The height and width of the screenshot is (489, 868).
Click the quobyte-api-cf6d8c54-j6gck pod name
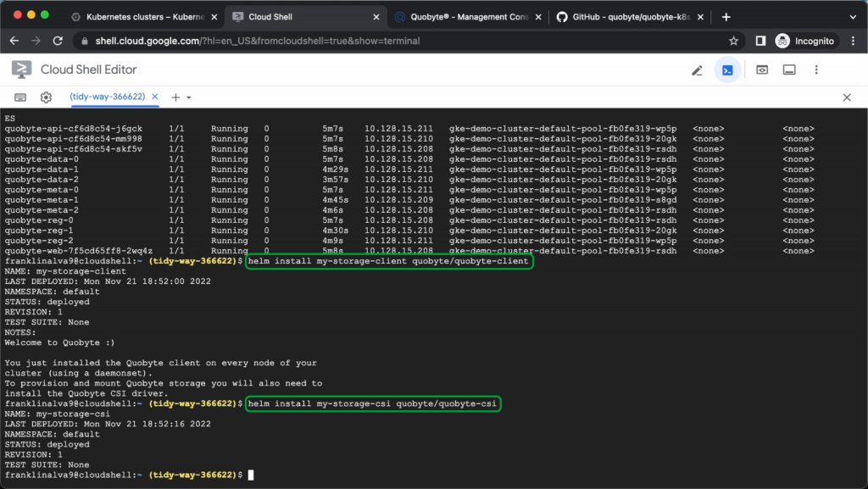[x=74, y=129]
